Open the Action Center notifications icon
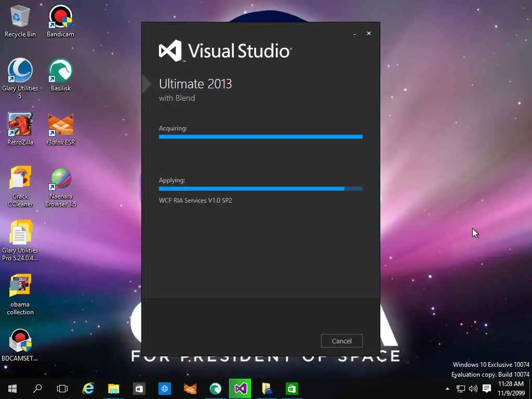This screenshot has width=532, height=399. 487,389
